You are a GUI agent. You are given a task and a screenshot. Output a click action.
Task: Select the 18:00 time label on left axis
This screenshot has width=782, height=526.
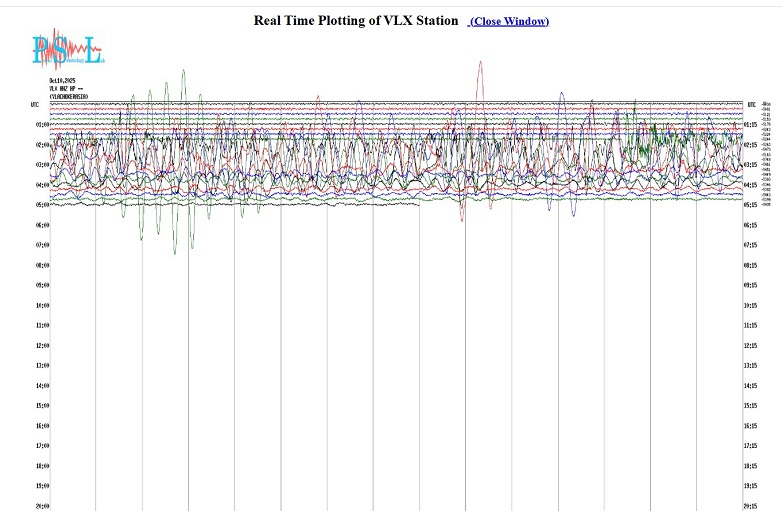[x=42, y=466]
